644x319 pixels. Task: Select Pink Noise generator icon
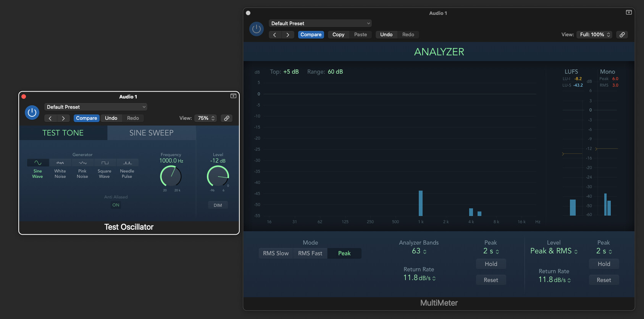(82, 163)
